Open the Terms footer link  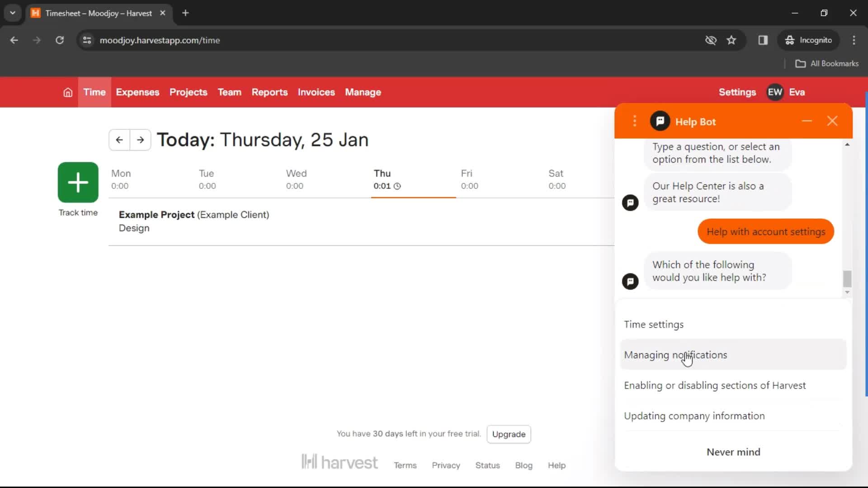tap(405, 465)
